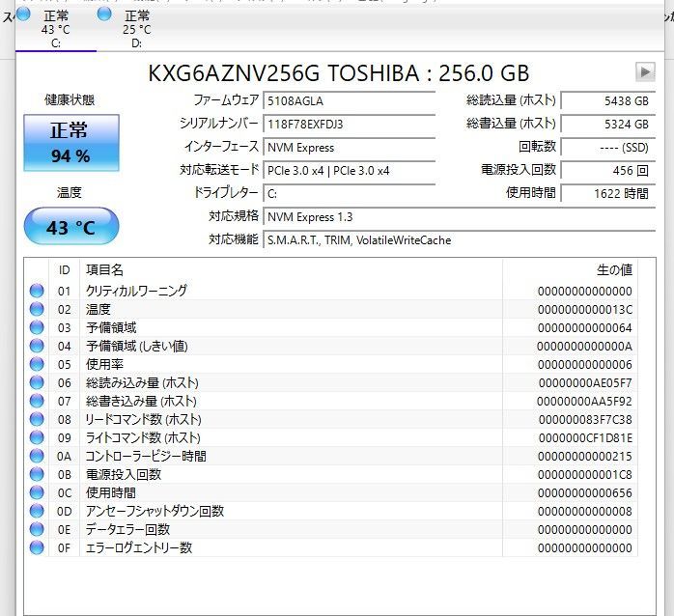Viewport: 674px width, 616px height.
Task: Click raw value 00000000AE05F7
Action: pyautogui.click(x=585, y=383)
